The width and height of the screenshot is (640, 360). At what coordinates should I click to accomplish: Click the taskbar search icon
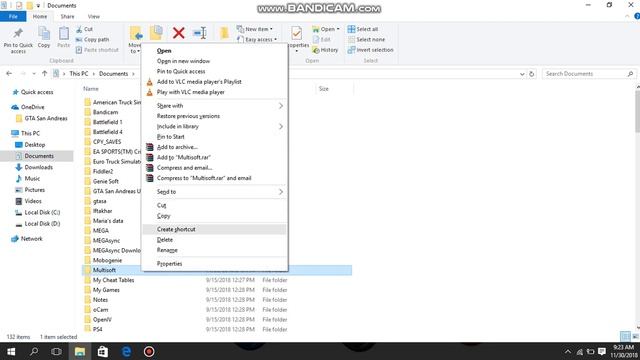[x=34, y=351]
